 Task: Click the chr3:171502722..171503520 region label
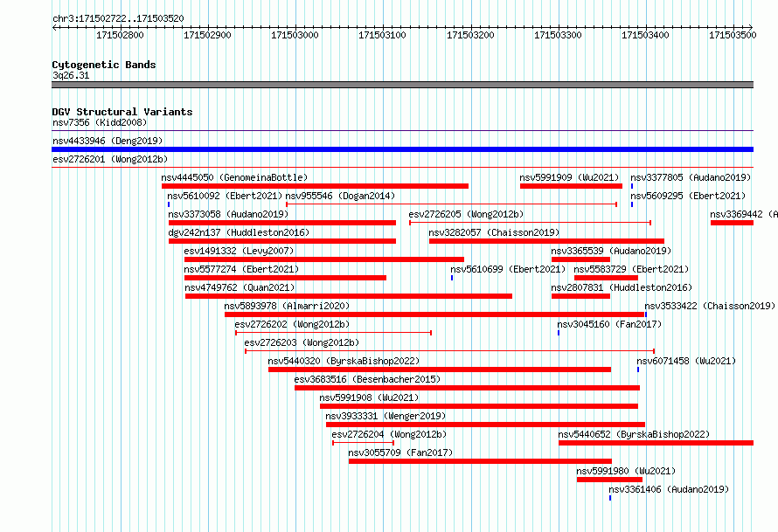click(118, 18)
